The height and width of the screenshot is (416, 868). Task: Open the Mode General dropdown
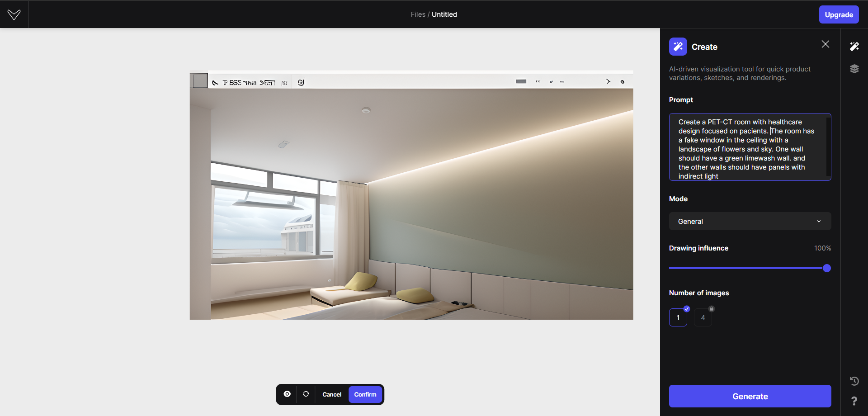(750, 221)
